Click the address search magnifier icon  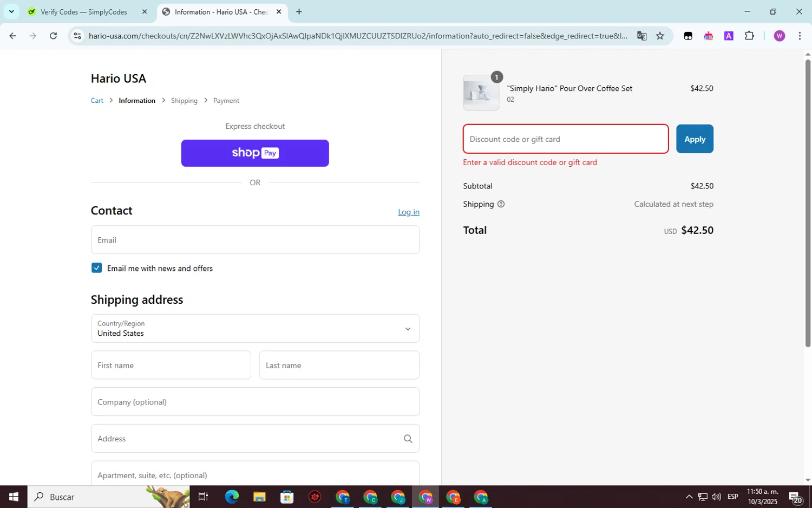click(408, 439)
